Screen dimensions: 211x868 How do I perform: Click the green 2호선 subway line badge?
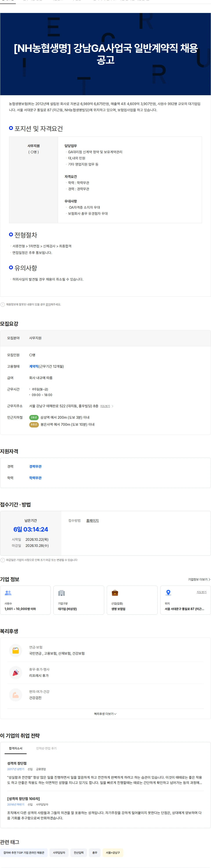[x=34, y=417]
